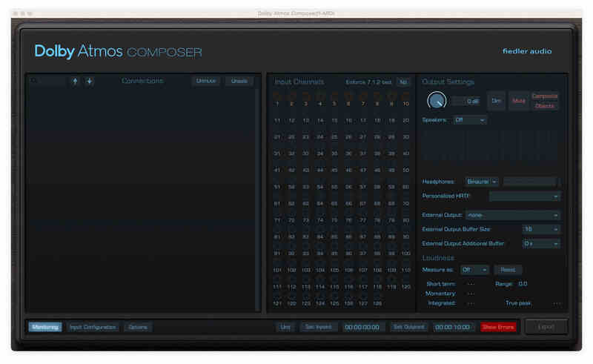This screenshot has height=364, width=593.
Task: Open External Output Additional Buffer dropdown
Action: [x=541, y=244]
